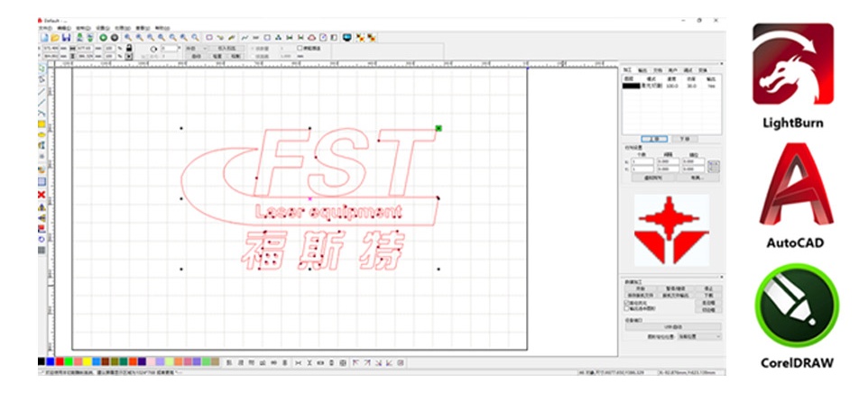Click the red X delete tool
Image resolution: width=868 pixels, height=411 pixels.
tap(42, 195)
